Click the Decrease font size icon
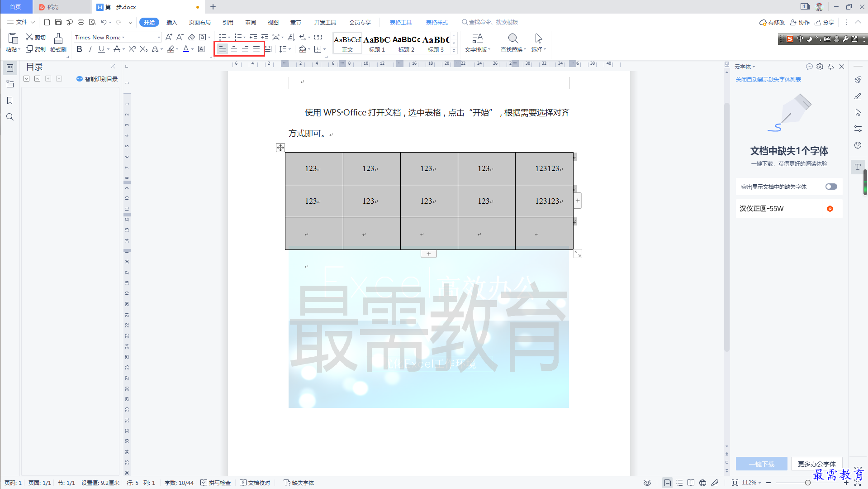This screenshot has width=868, height=489. tap(180, 37)
